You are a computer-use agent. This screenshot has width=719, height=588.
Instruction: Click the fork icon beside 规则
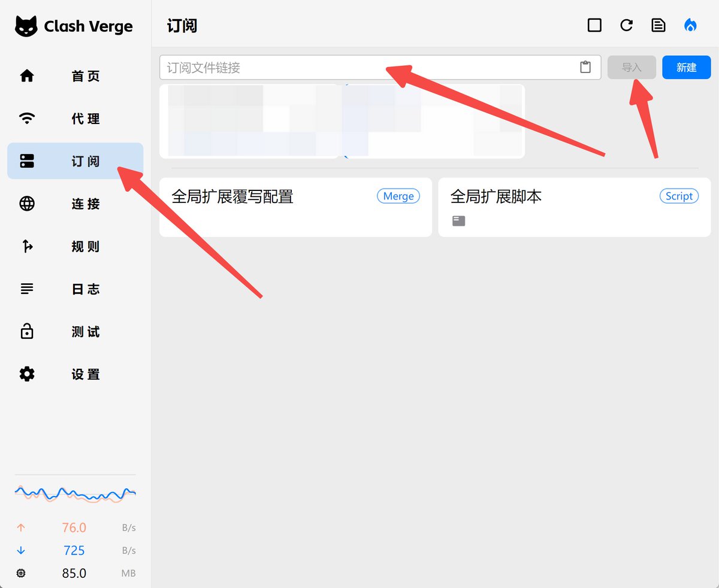[27, 246]
